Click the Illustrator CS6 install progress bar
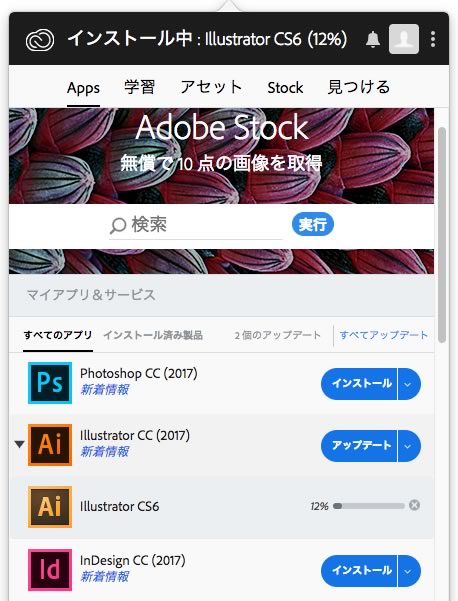Screen dimensions: 458x601 tap(369, 506)
